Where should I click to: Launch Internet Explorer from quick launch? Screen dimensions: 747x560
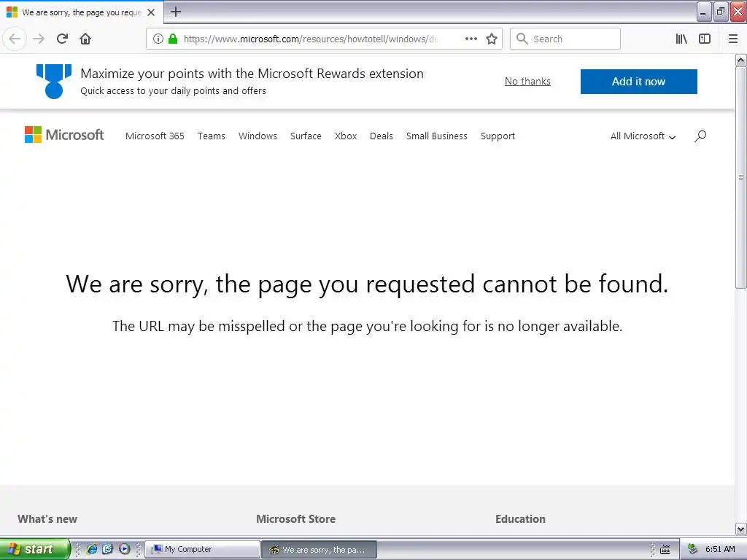(92, 549)
